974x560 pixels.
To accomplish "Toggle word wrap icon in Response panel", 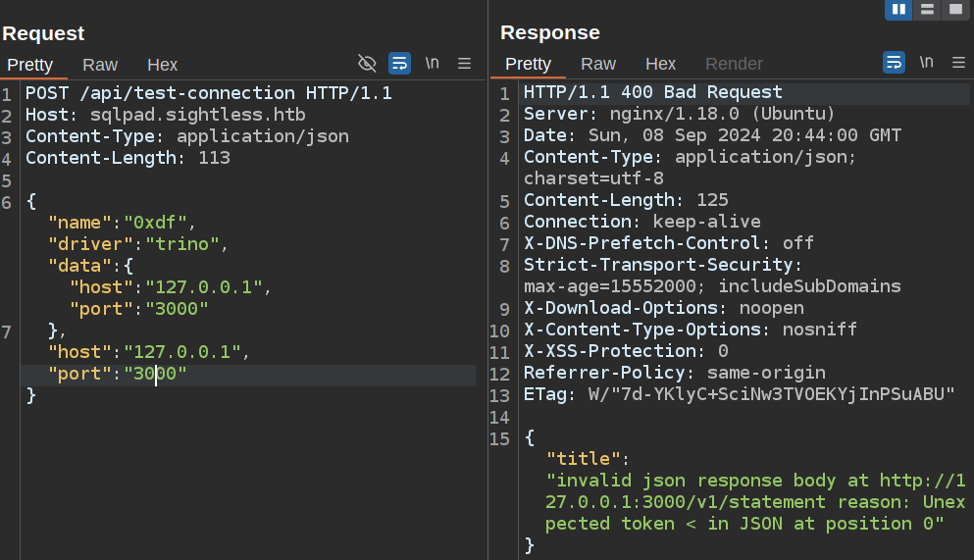I will 895,64.
